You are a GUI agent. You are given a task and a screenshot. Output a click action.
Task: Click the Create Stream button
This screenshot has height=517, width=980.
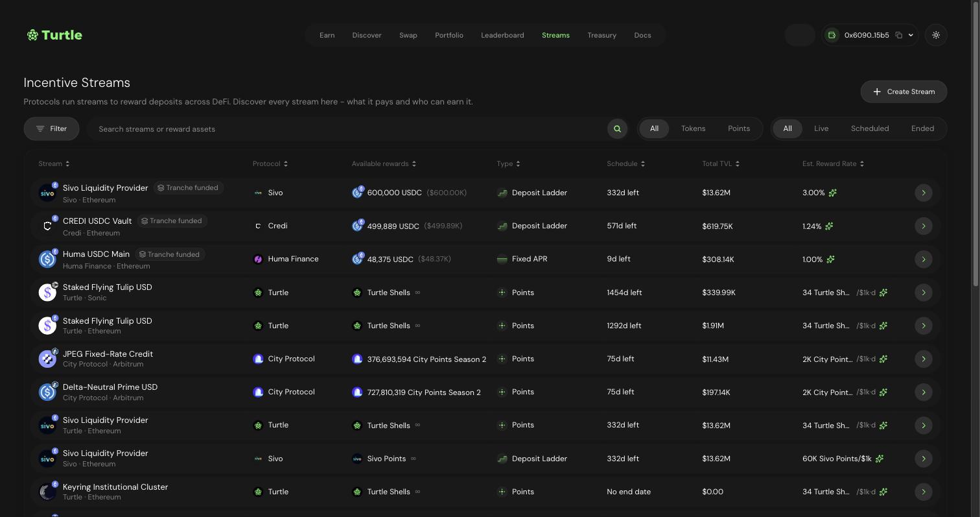[904, 91]
